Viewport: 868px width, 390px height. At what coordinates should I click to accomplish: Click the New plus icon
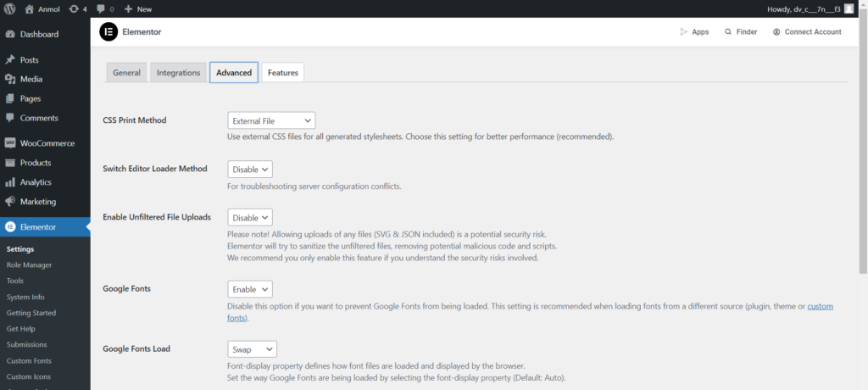click(x=128, y=8)
